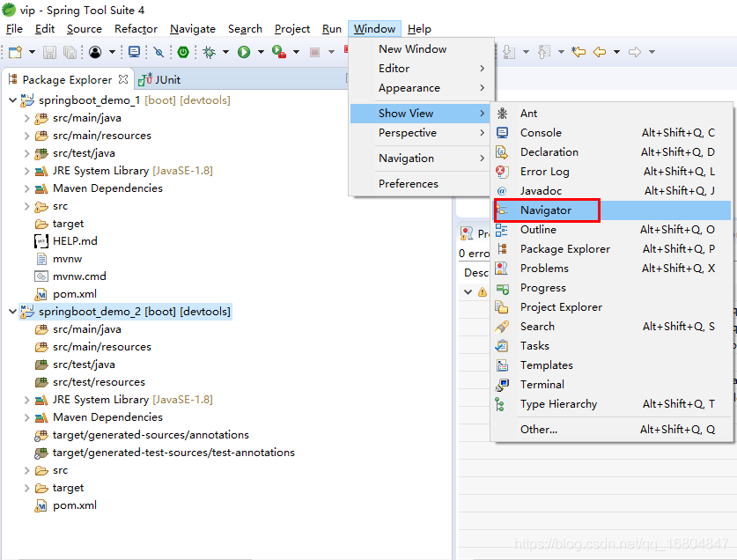Screen dimensions: 737x560
Task: Expand Maven Dependencies under springboot_demo_1
Action: [26, 188]
